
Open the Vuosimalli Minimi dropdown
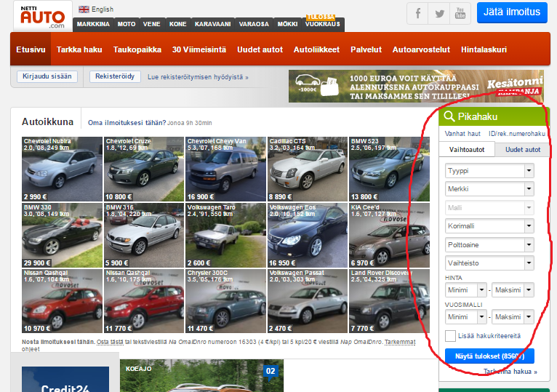tap(465, 316)
